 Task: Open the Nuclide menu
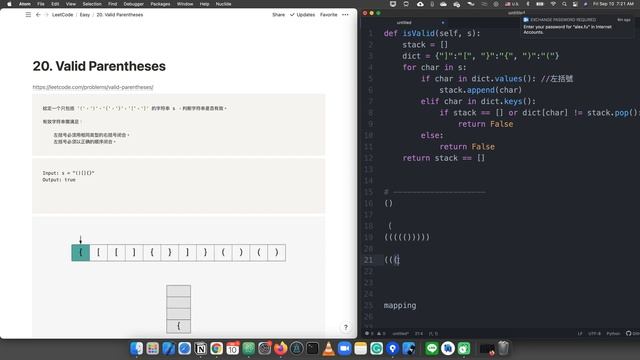[223, 4]
